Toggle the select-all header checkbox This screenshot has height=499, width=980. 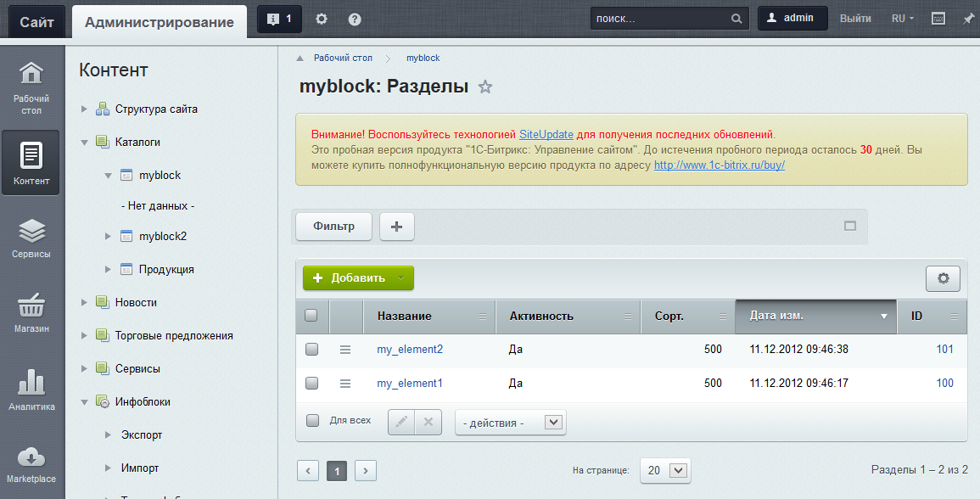[x=311, y=315]
